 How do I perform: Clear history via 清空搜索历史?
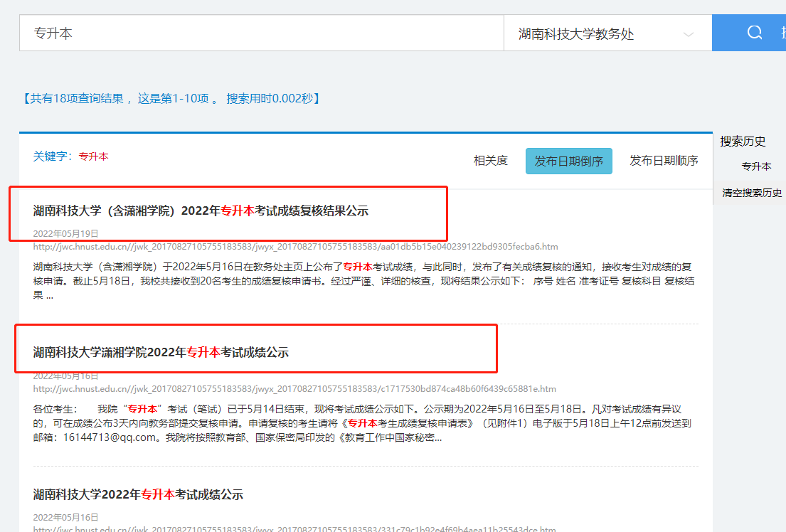point(752,193)
